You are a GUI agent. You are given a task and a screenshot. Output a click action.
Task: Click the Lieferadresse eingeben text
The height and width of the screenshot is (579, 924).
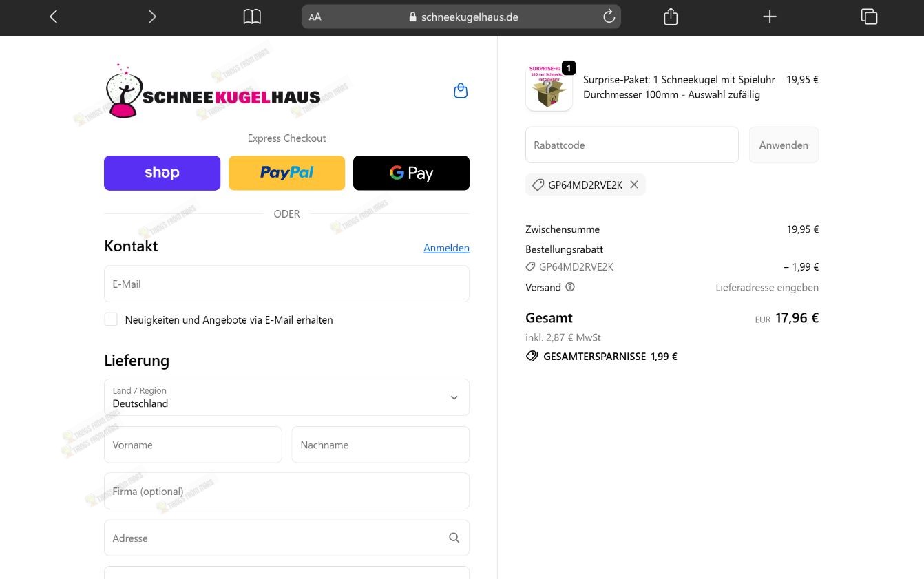pos(767,288)
